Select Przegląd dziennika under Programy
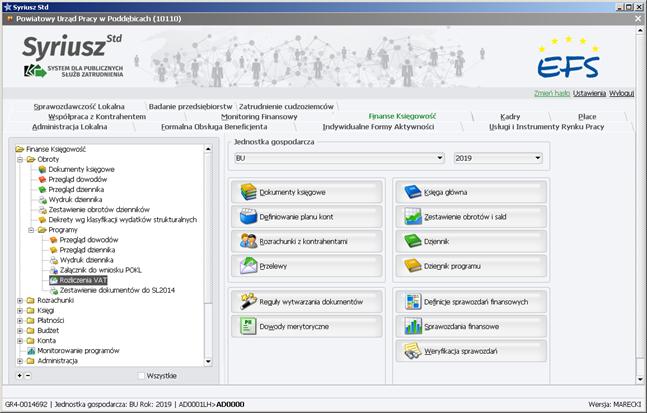The width and height of the screenshot is (647, 413). pos(87,250)
